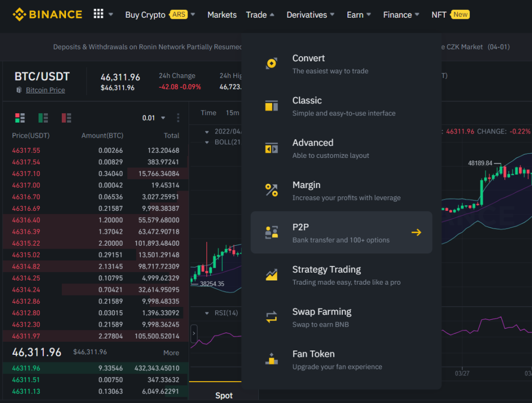The width and height of the screenshot is (532, 403).
Task: Click the Classic interface icon
Action: point(271,105)
